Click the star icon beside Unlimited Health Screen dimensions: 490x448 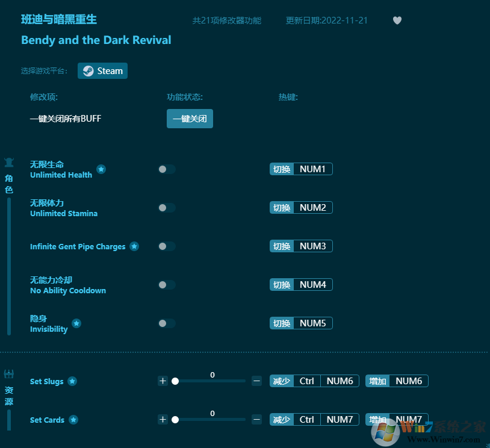(x=101, y=169)
